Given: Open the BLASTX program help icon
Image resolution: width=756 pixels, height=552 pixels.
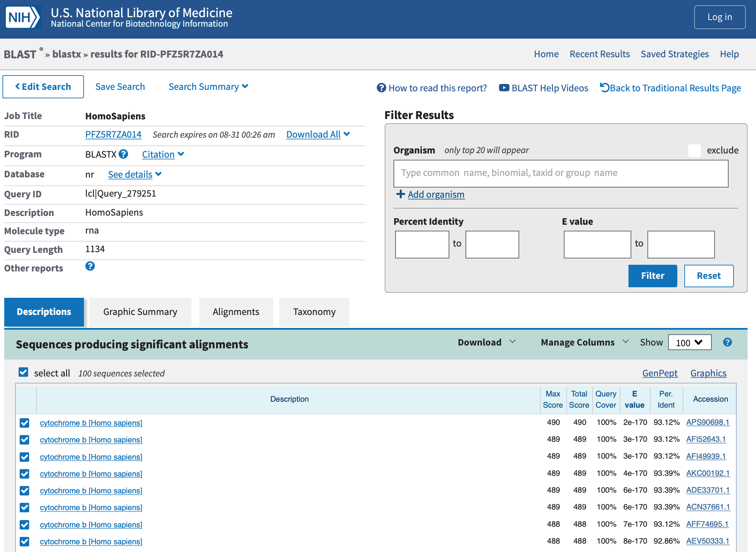Looking at the screenshot, I should (123, 154).
